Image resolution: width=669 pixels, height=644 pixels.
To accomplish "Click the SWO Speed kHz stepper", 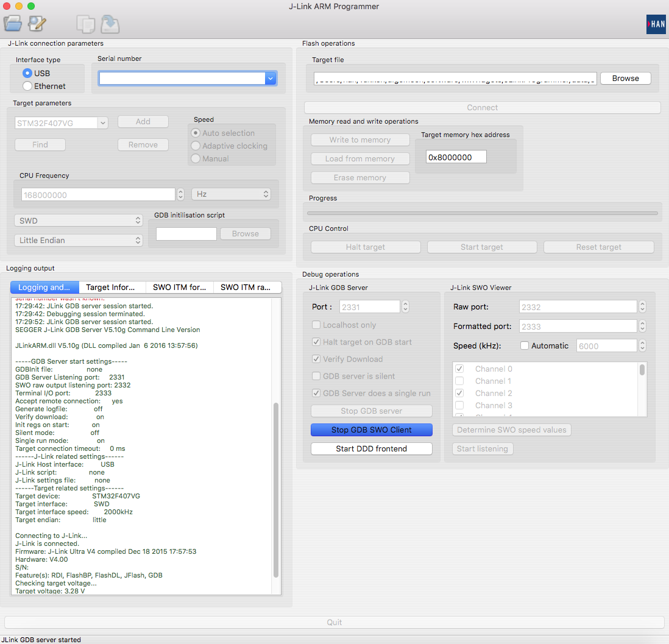I will pos(642,345).
